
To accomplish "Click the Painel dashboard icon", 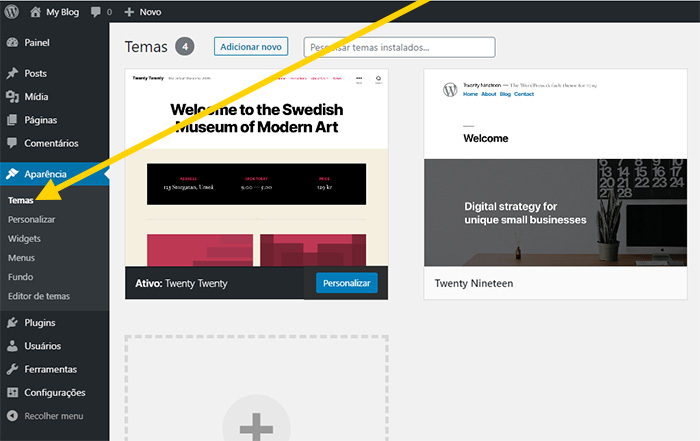I will pyautogui.click(x=12, y=42).
